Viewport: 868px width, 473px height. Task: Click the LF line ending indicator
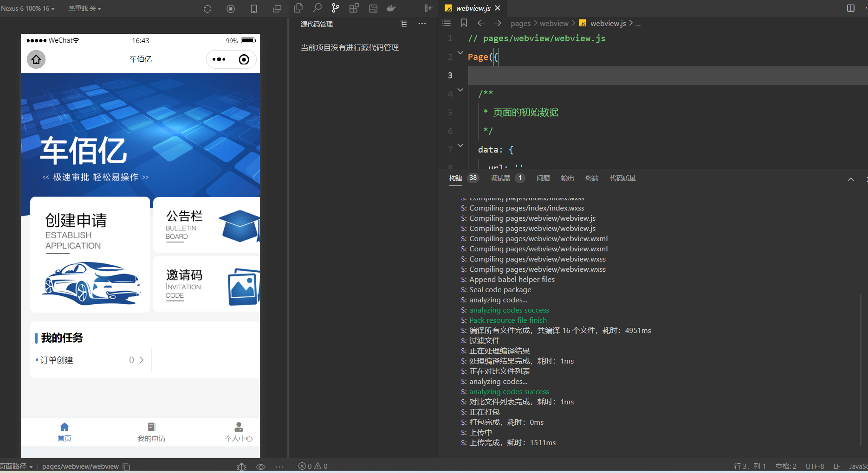(x=837, y=467)
